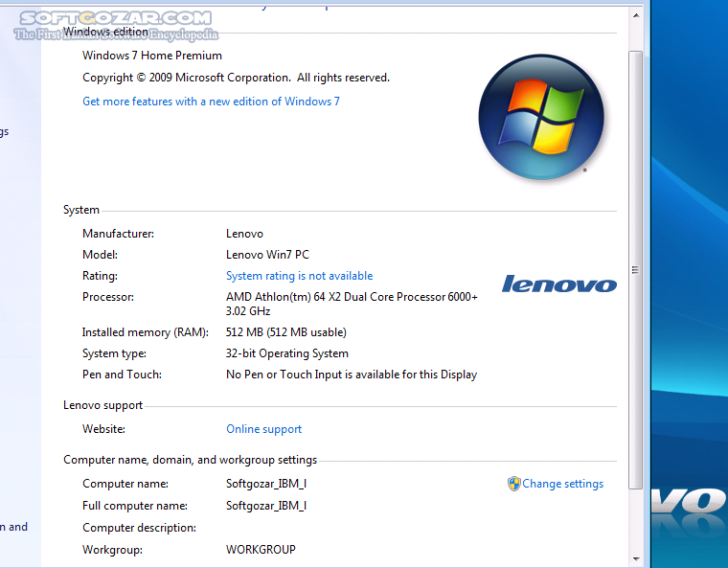Open the Online support website link
This screenshot has height=568, width=728.
point(263,429)
